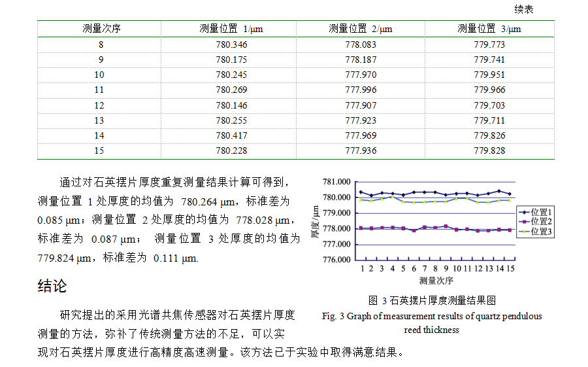Click the 厚度/μm vertical axis label

[x=315, y=221]
